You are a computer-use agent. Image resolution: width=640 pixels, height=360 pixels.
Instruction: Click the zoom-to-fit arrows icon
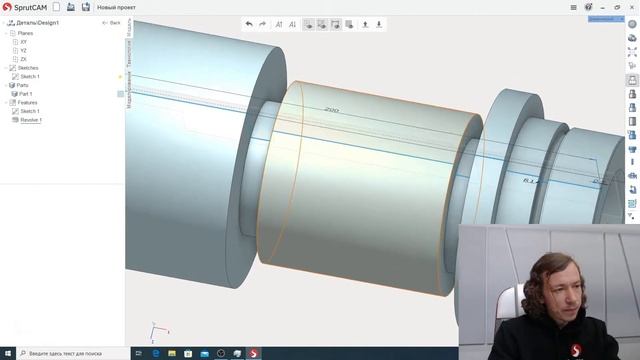click(x=632, y=52)
